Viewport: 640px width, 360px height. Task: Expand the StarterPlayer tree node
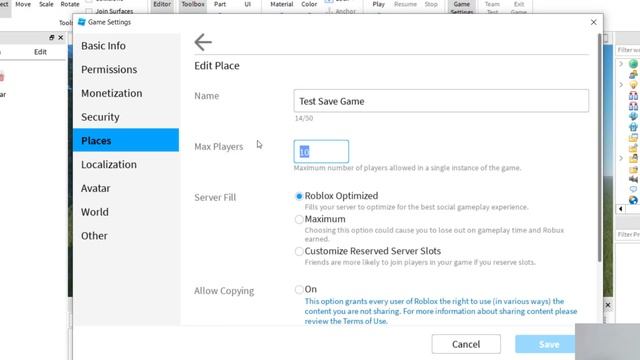pos(621,158)
